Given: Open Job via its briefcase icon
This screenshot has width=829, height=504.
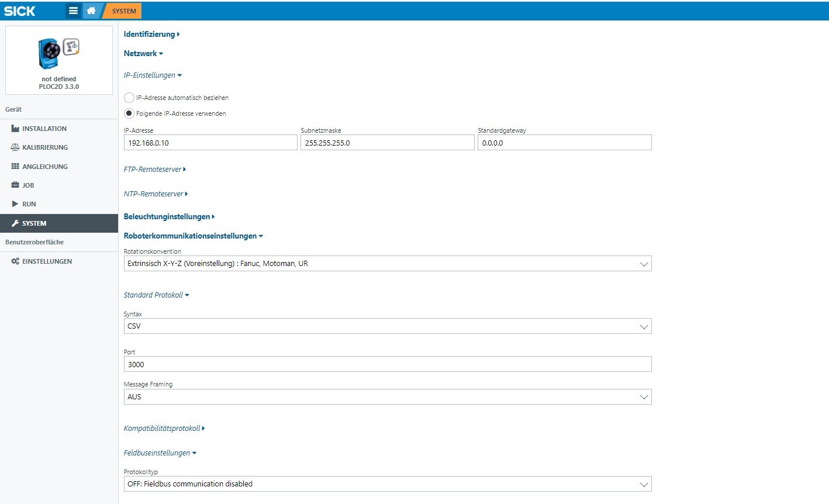Looking at the screenshot, I should (15, 185).
